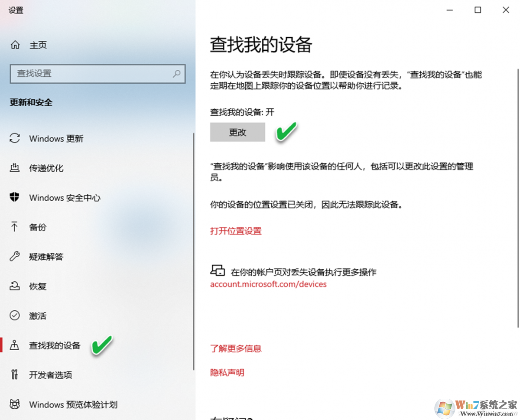Select Windows 预览体验计划
This screenshot has height=420, width=520.
coord(63,404)
